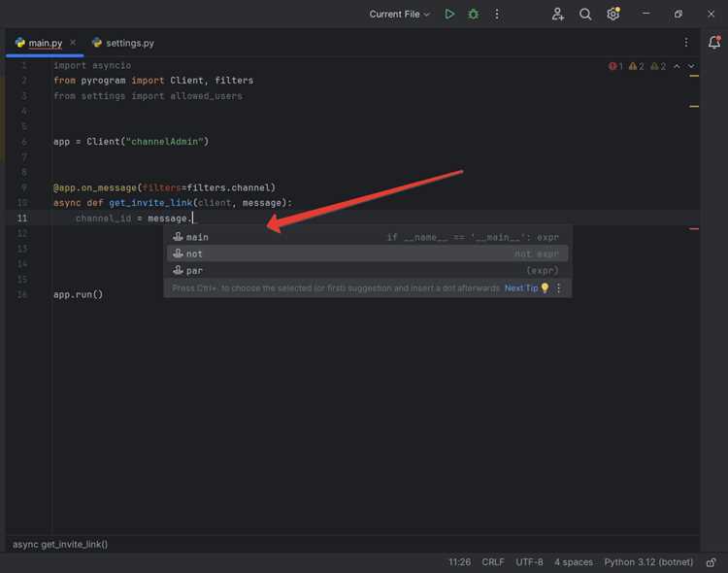Click the "channelAdmin" string literal
This screenshot has width=728, height=573.
click(x=165, y=142)
